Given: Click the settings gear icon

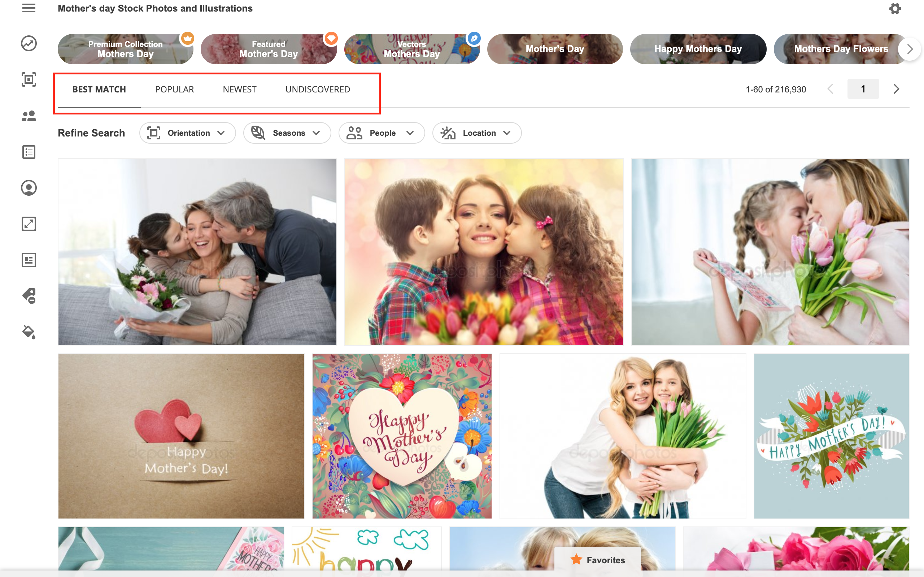Looking at the screenshot, I should [895, 9].
